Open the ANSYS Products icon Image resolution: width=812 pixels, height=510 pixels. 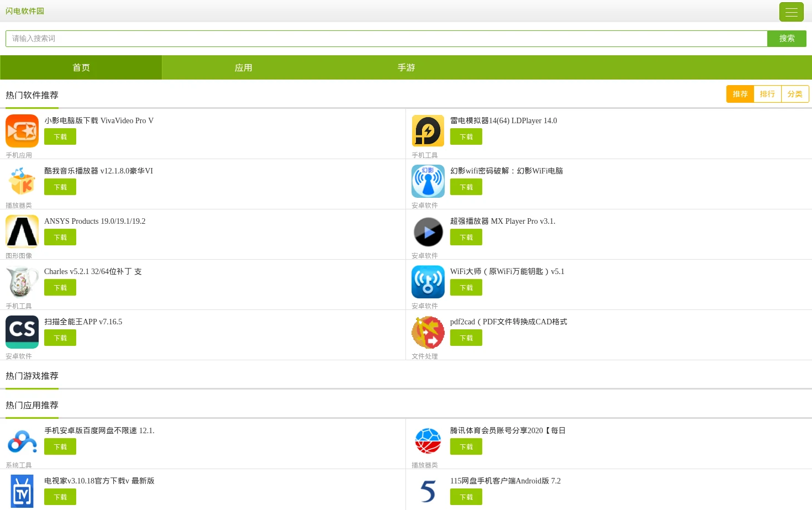[22, 232]
